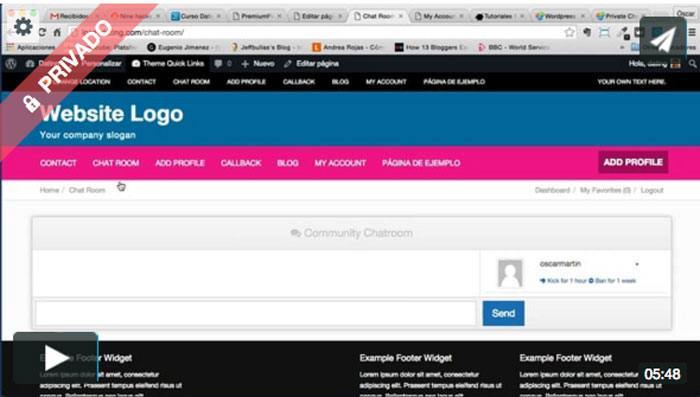
Task: Switch to the Tutoriales browser tab
Action: click(498, 16)
